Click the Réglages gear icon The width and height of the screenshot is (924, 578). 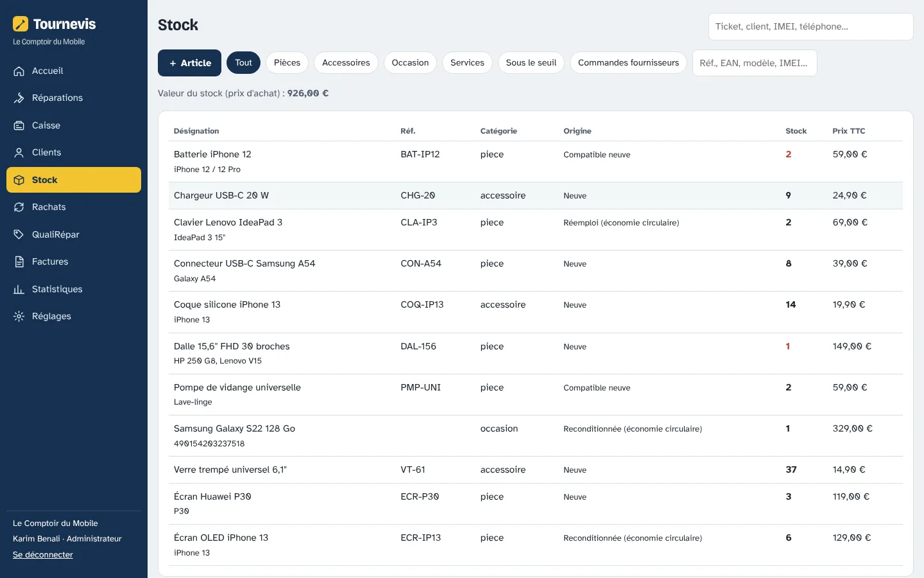tap(19, 317)
